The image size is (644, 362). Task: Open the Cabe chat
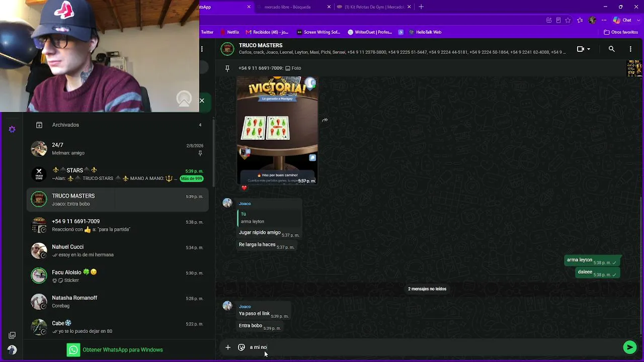[118, 327]
